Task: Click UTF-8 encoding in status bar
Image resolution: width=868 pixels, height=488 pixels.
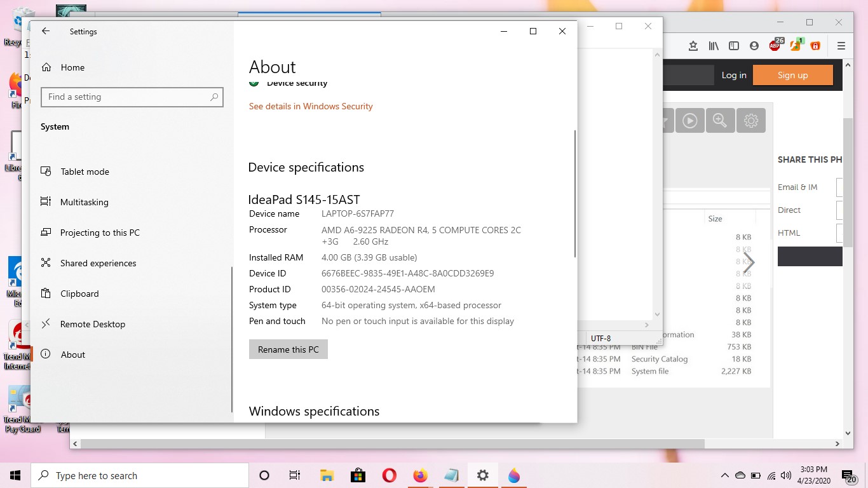Action: (600, 338)
